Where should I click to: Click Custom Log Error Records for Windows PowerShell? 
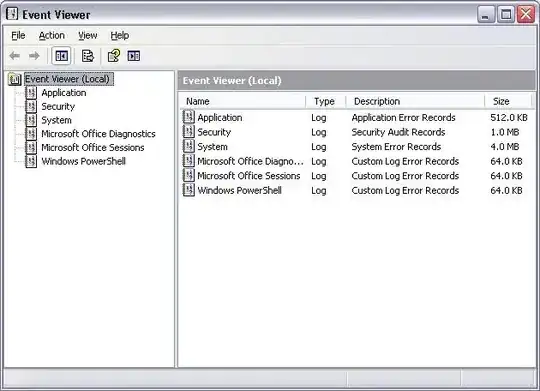(405, 191)
